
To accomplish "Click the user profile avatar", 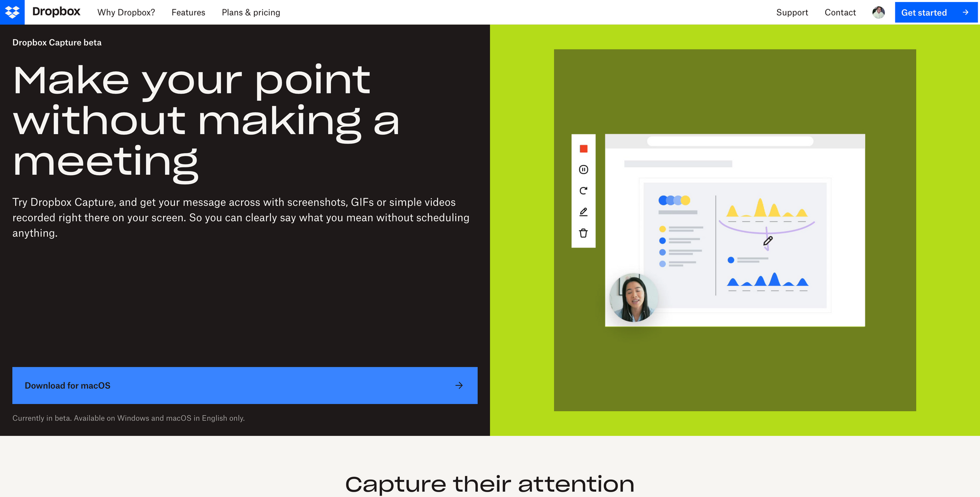I will pos(878,12).
